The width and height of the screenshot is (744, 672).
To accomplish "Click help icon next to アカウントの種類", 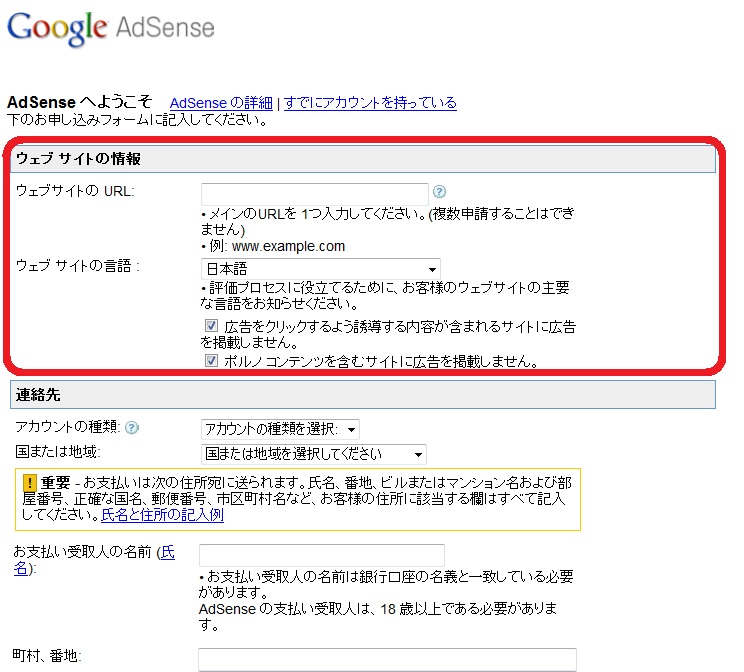I will (x=132, y=427).
